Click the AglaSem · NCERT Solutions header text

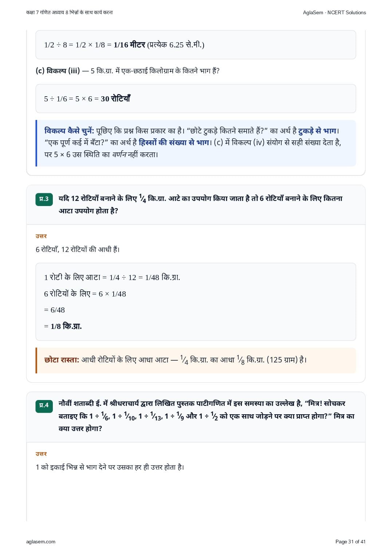point(334,12)
